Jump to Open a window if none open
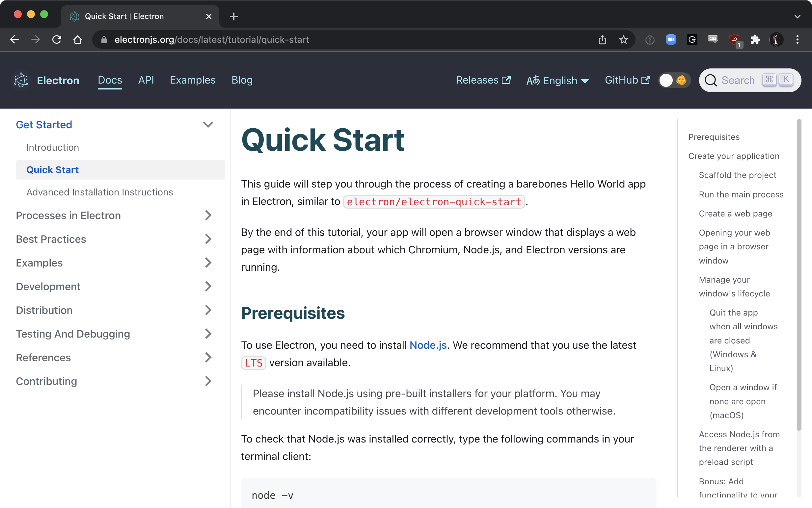 click(x=743, y=401)
